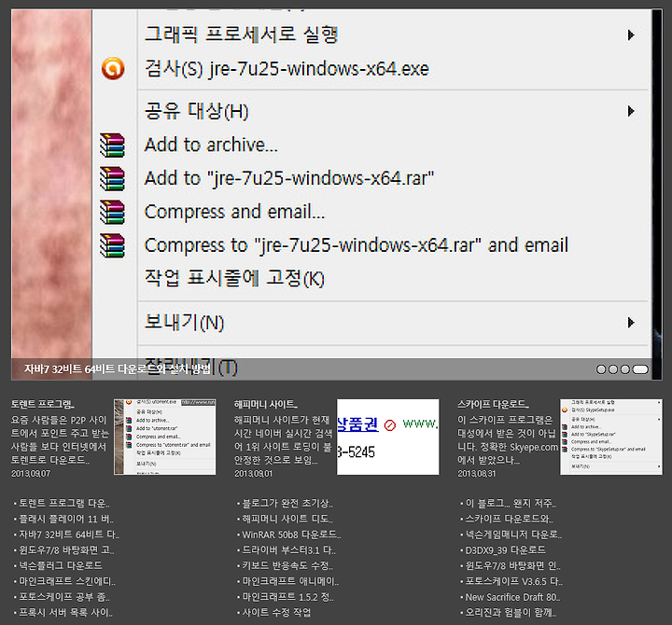Open list link 포토스케이프 V3.6.5 다..
The height and width of the screenshot is (625, 672).
[x=514, y=581]
